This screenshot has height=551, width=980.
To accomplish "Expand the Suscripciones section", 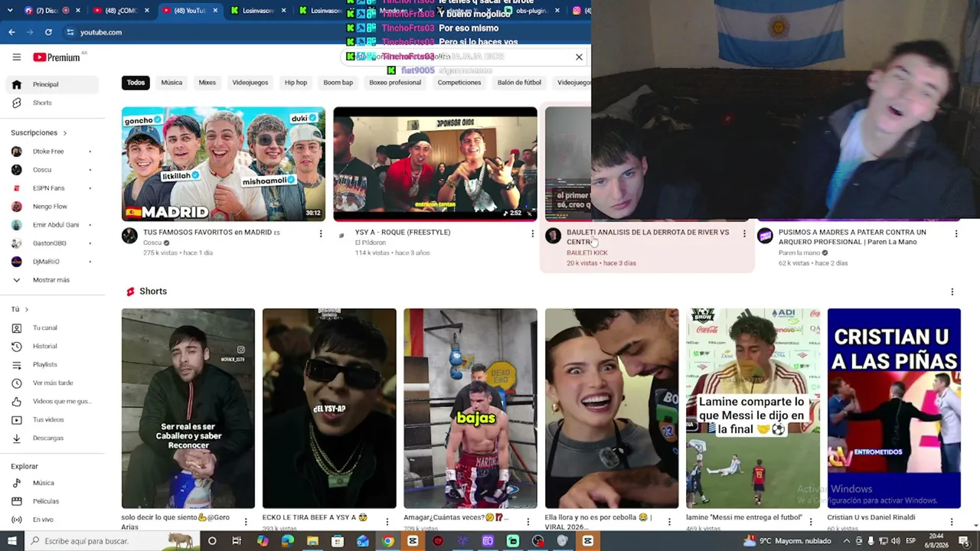I will click(39, 133).
